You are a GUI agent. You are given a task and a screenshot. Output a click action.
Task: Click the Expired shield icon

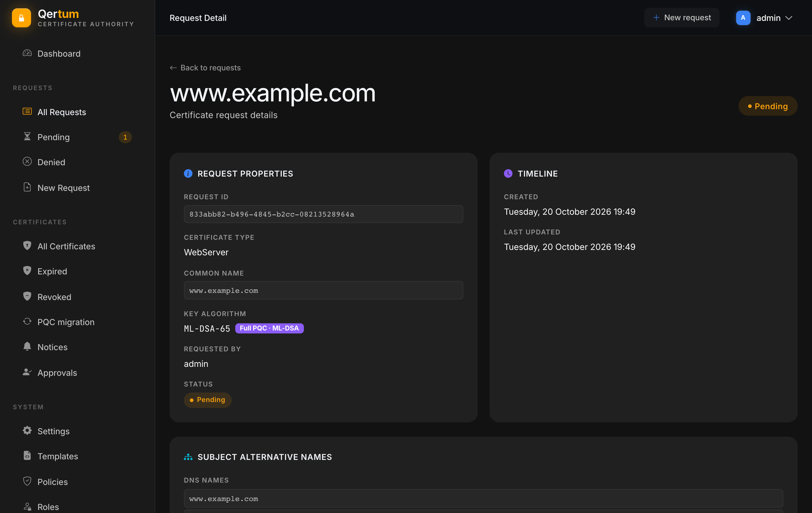[27, 271]
